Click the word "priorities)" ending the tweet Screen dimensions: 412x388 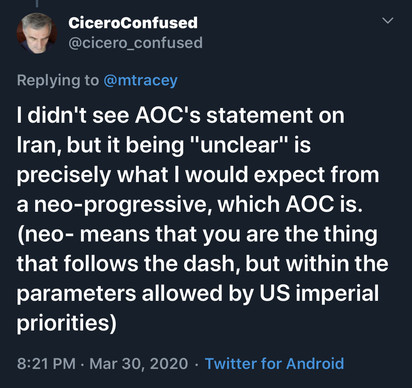pos(67,323)
